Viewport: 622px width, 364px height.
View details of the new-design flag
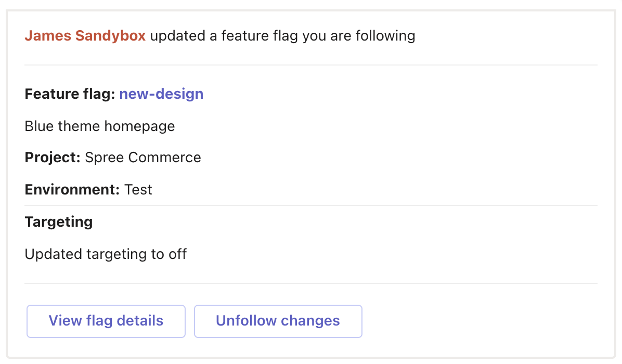(106, 321)
